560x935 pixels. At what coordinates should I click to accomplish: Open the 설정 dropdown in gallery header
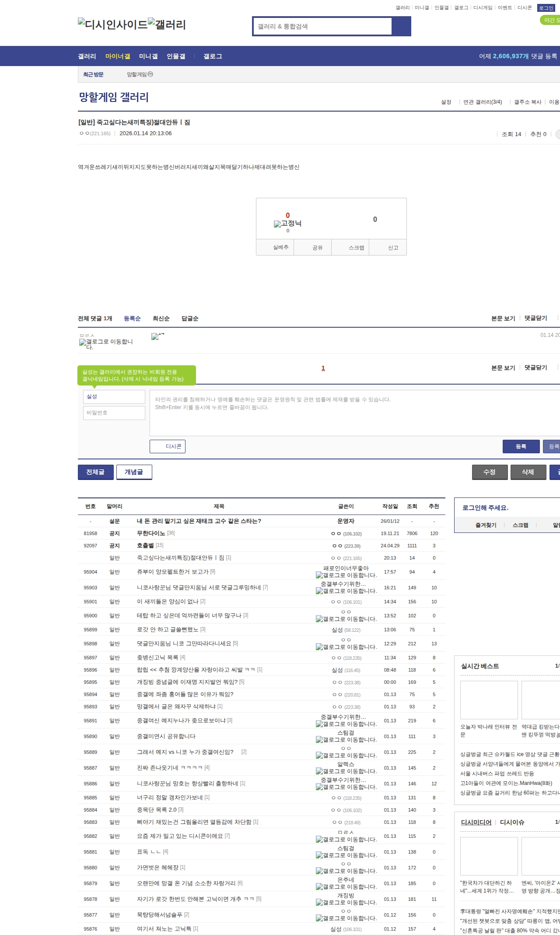(x=446, y=102)
